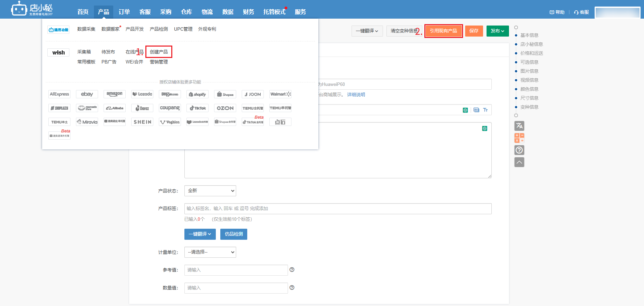Screen dimensions: 644x306
Task: Open the mercado libre platform logo
Action: (87, 108)
